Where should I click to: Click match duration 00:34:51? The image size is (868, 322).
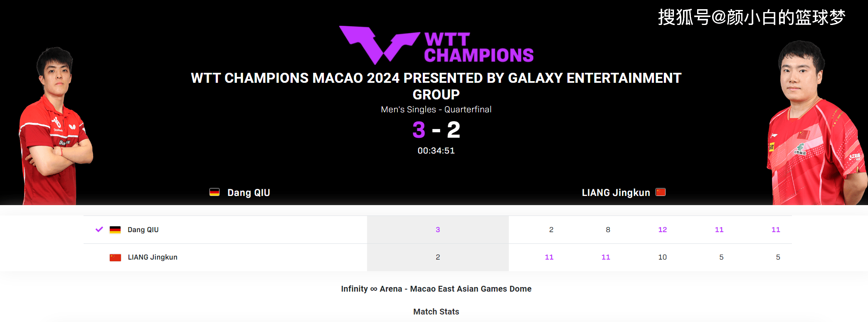point(436,151)
